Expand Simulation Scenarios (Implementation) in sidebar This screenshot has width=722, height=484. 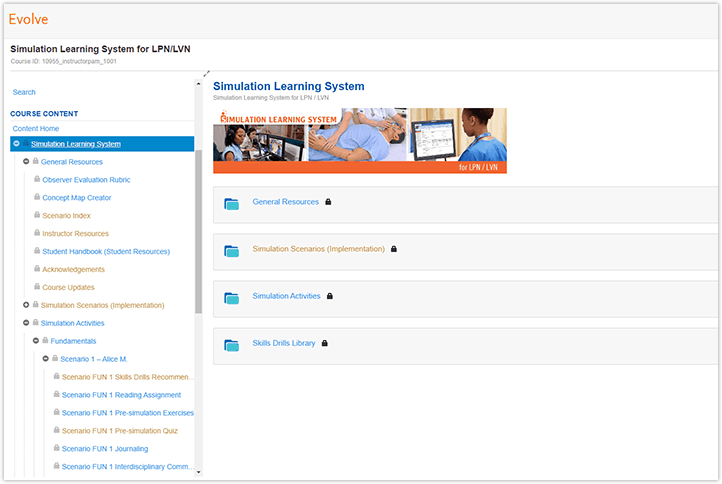(26, 305)
